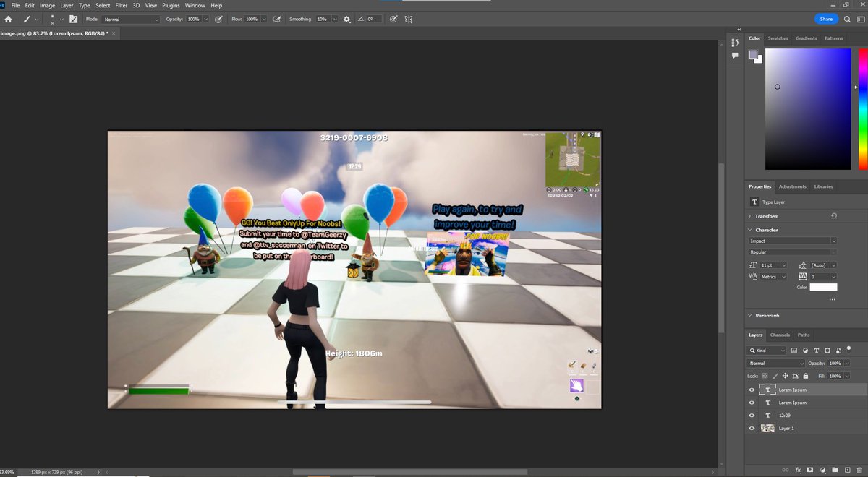Screen dimensions: 868x477
Task: Switch to the Adjustments tab
Action: tap(793, 186)
